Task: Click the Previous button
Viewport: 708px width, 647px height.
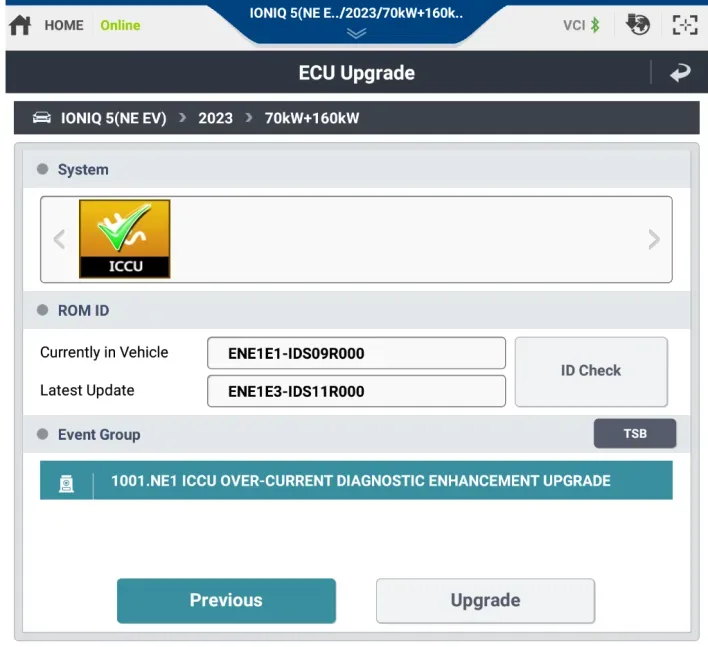Action: pos(226,600)
